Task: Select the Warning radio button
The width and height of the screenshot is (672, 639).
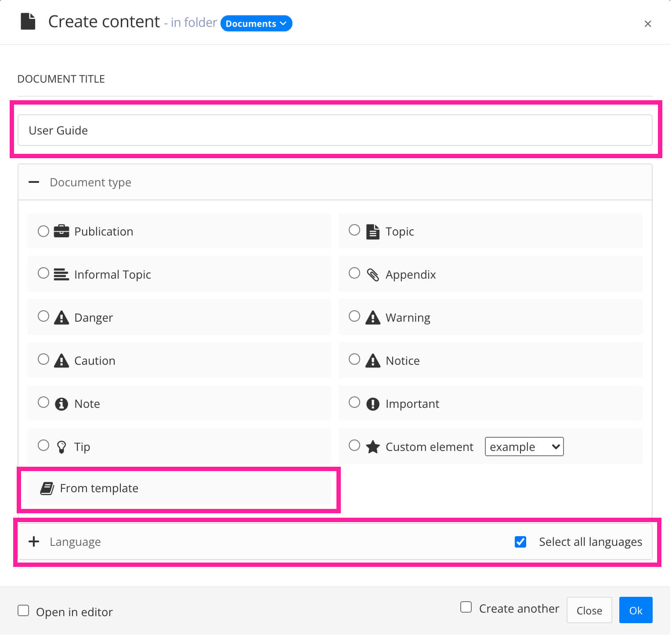Action: 354,316
